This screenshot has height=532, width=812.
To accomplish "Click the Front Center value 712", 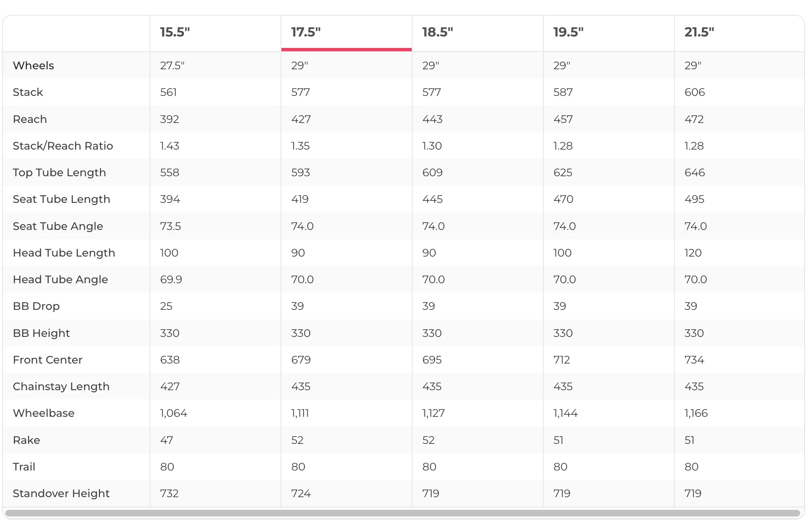I will [562, 360].
